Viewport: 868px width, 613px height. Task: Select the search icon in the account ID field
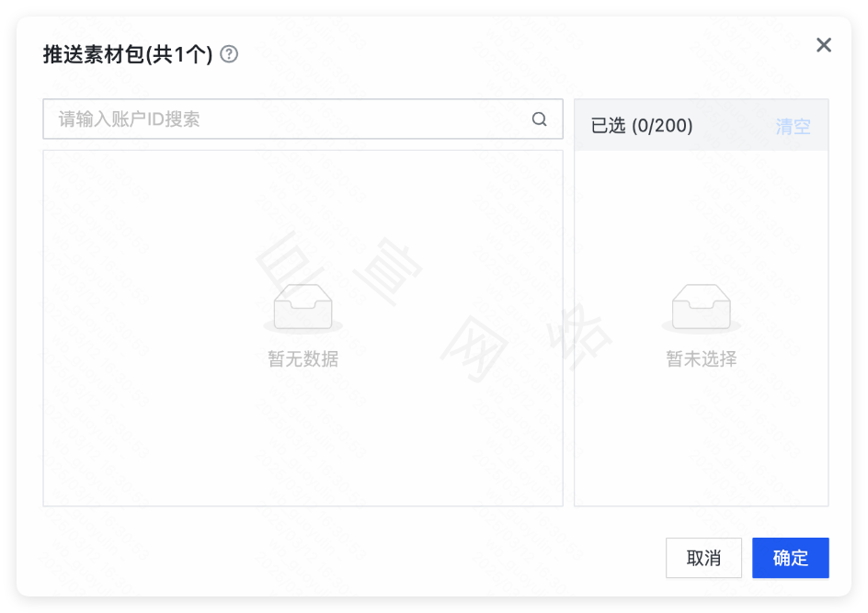pyautogui.click(x=539, y=119)
